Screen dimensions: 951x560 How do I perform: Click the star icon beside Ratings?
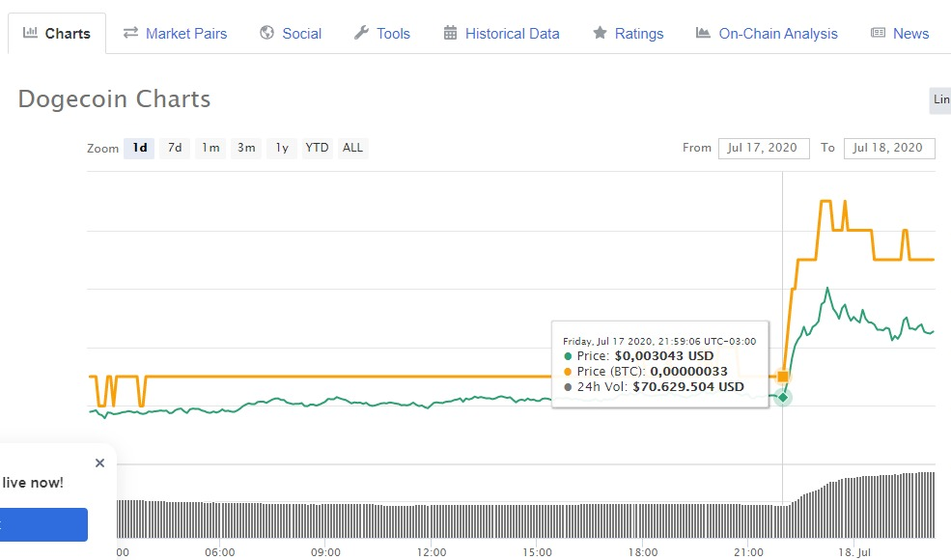point(600,33)
